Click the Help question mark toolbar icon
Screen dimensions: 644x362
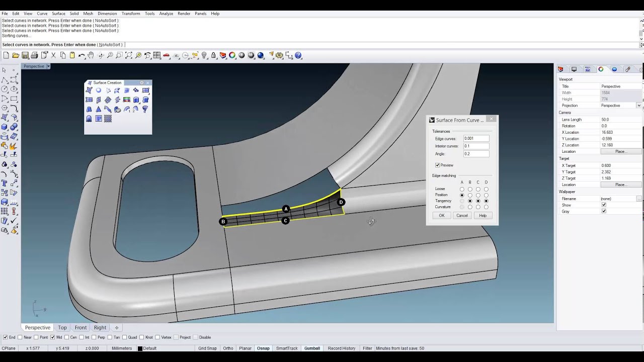(298, 55)
